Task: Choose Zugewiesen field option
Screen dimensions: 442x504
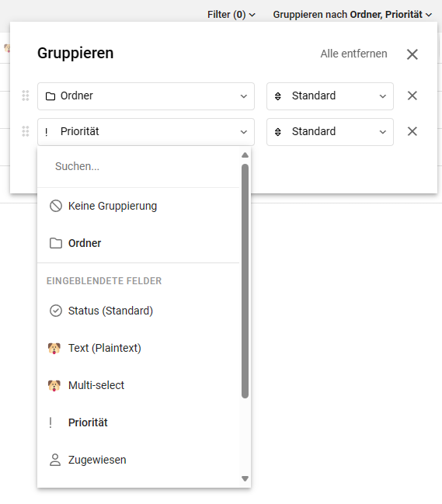Action: point(138,460)
